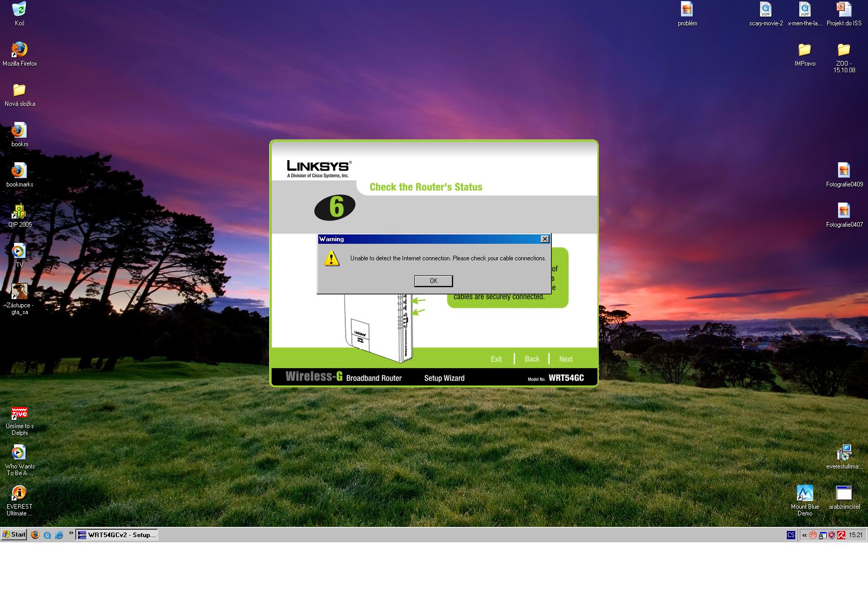
Task: Select the Umíme to s Delphi icon
Action: coord(20,421)
